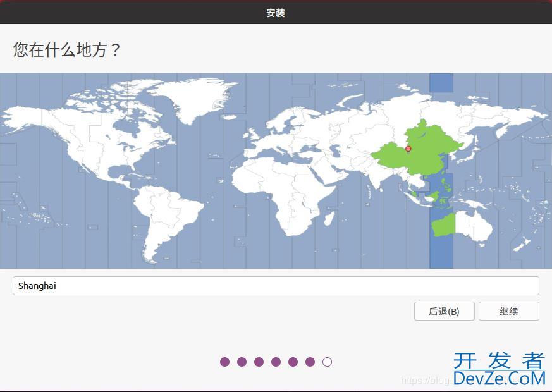
Task: Click the first purple progress dot
Action: pos(224,362)
